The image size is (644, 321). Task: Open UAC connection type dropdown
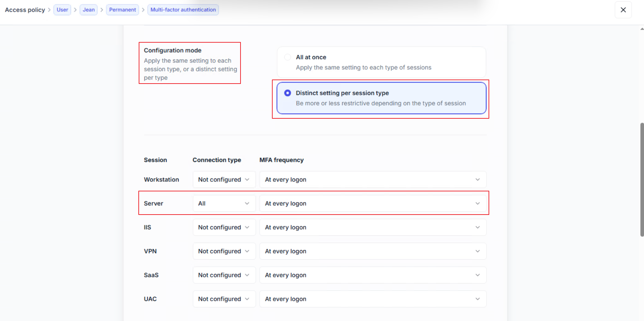[224, 299]
